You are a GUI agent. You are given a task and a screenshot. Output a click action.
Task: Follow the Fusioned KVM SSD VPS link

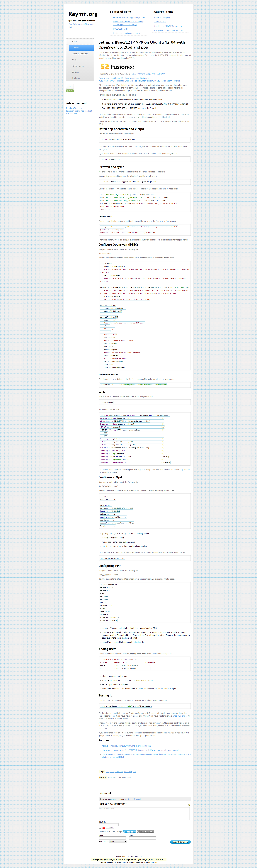tap(148, 74)
